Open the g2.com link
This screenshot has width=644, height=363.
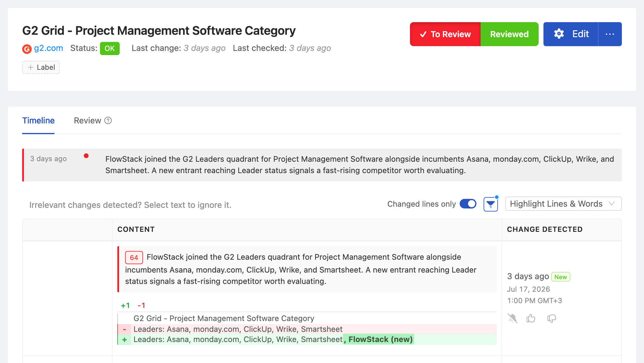pyautogui.click(x=48, y=48)
